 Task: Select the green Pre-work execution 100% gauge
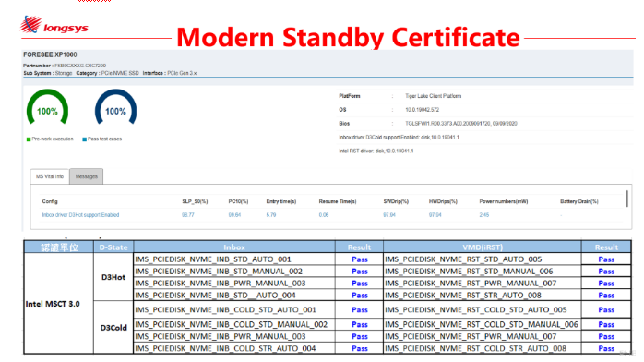pyautogui.click(x=47, y=108)
